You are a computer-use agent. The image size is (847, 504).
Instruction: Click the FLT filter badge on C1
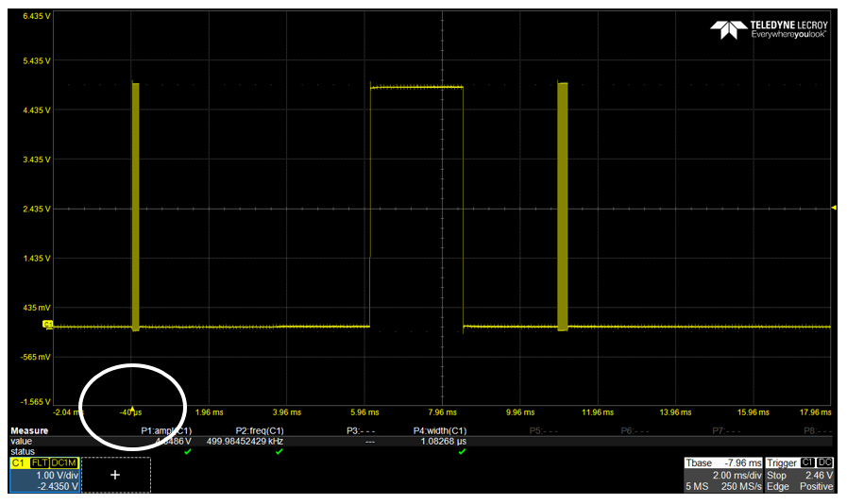tap(40, 463)
